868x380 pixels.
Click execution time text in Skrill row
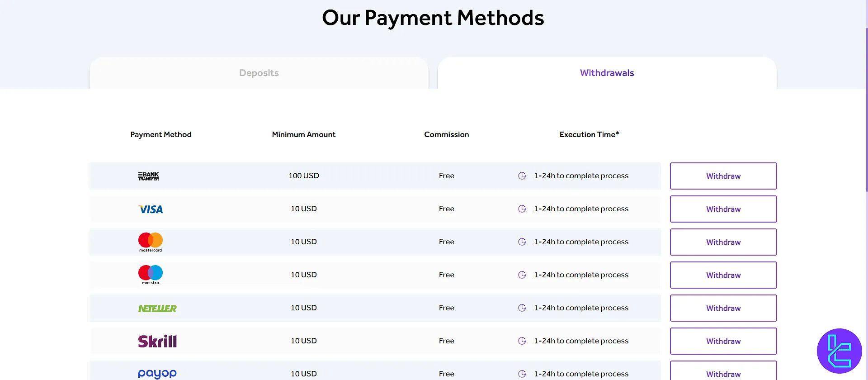click(x=581, y=341)
